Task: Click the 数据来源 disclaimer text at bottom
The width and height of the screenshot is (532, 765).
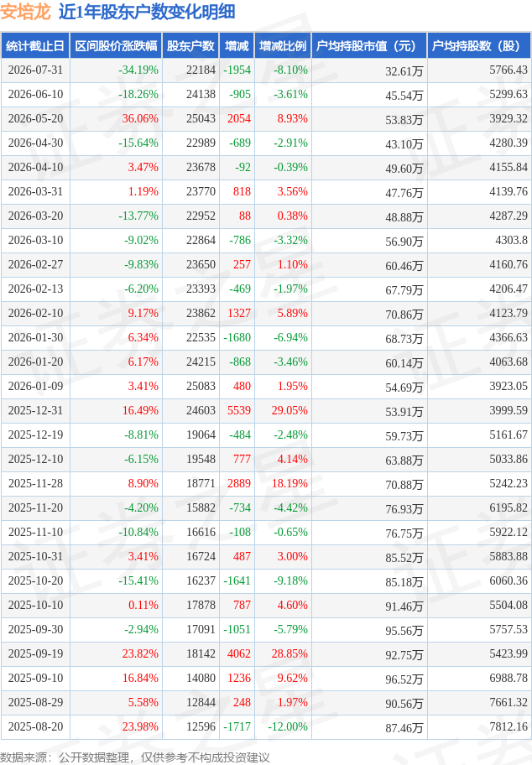Action: tap(135, 757)
